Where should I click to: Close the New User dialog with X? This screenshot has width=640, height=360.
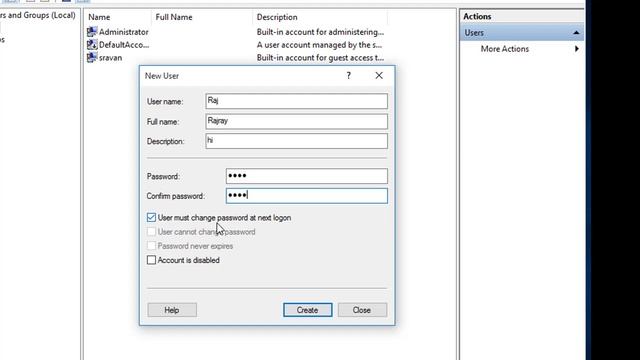coord(379,76)
